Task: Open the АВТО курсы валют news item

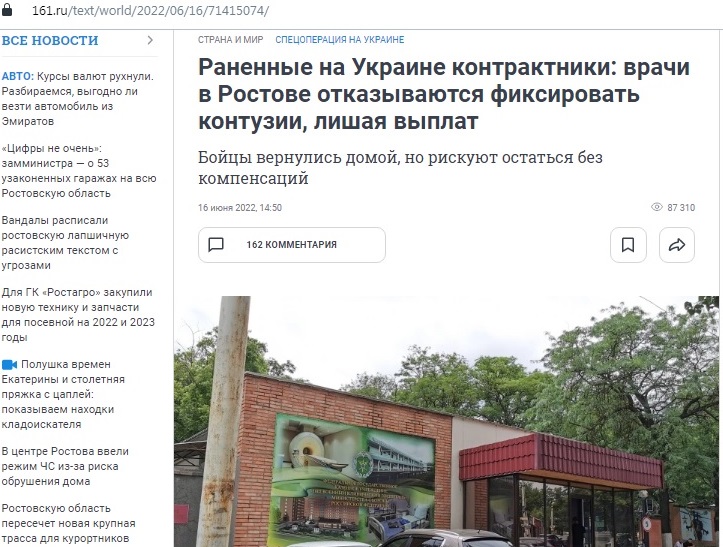Action: tap(77, 99)
